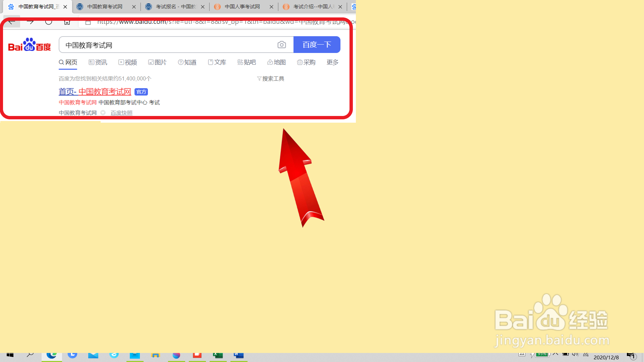Close the second 中国教育考试网 tab

pos(134,7)
